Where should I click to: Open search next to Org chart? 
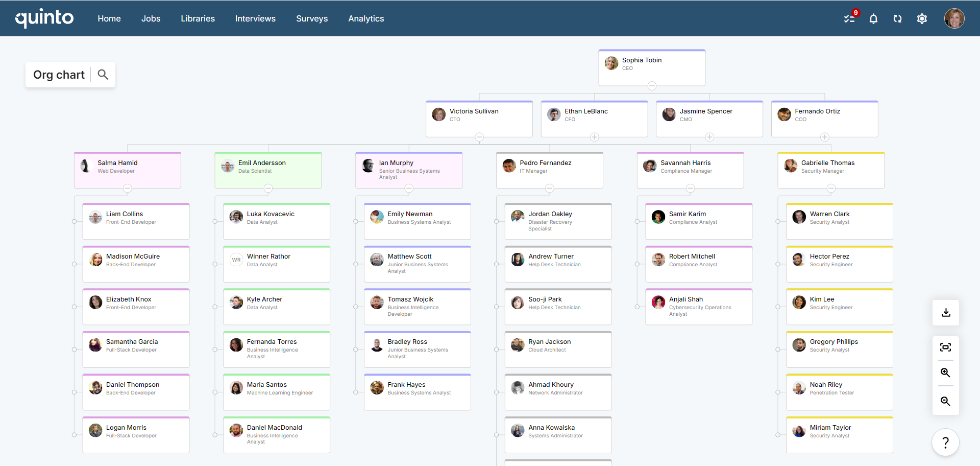click(103, 75)
